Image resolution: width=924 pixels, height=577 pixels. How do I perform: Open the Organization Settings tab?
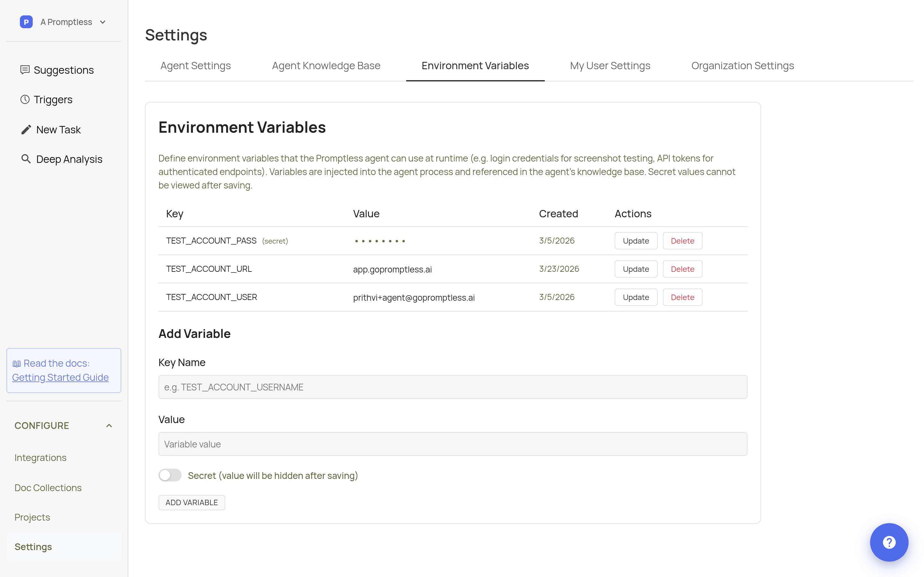click(742, 65)
